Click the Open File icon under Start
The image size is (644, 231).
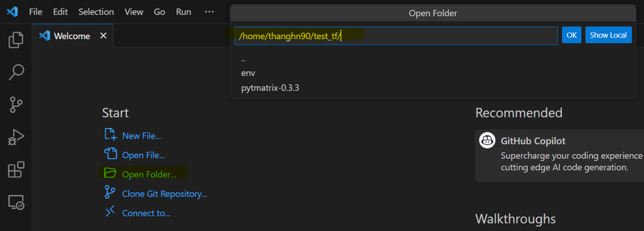110,154
